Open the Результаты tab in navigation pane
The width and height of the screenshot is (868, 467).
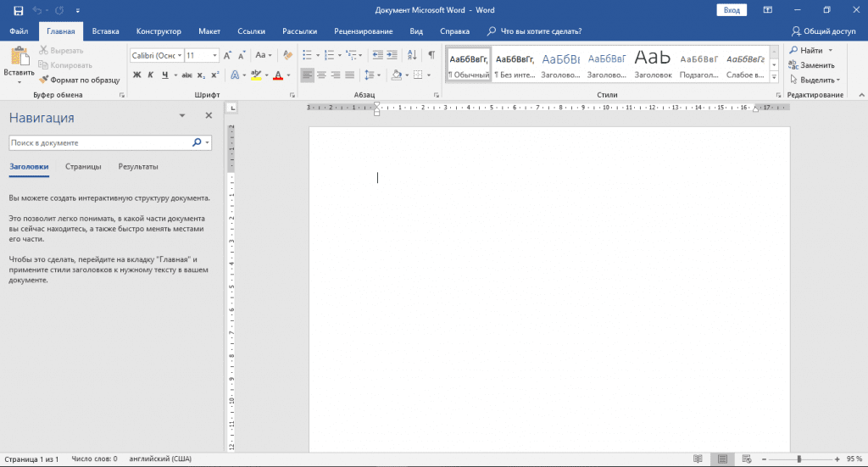(138, 167)
